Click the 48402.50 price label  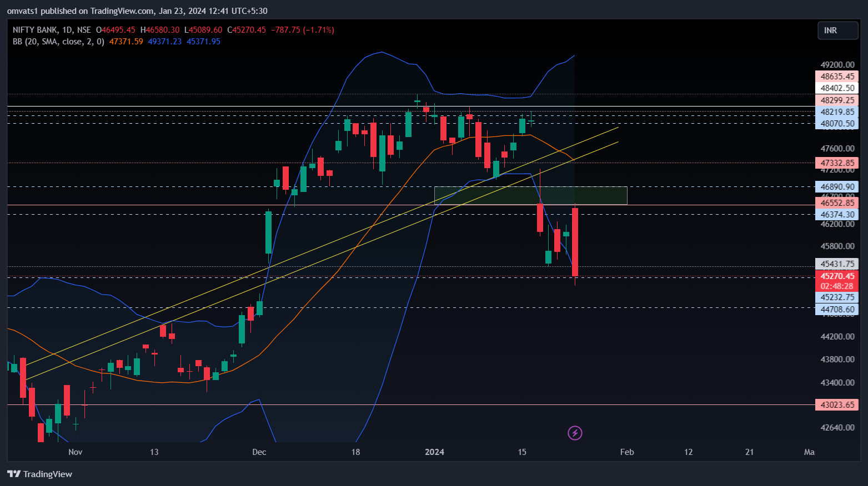click(x=837, y=88)
